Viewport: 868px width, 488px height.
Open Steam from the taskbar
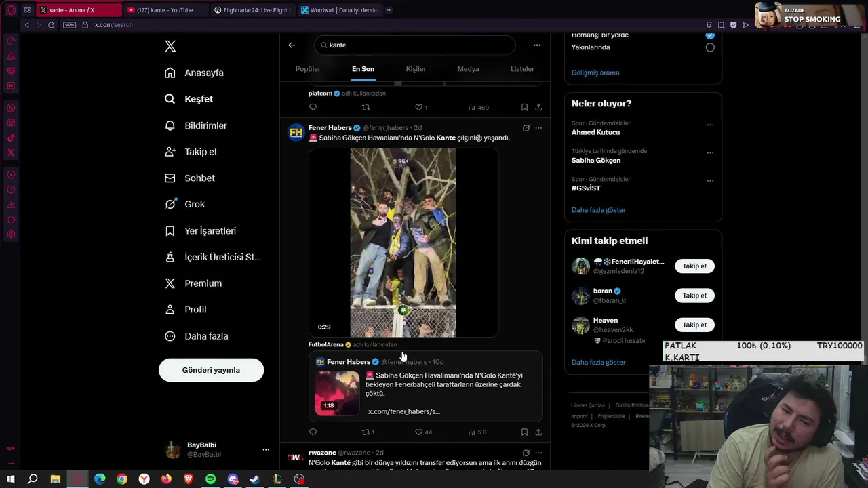254,479
